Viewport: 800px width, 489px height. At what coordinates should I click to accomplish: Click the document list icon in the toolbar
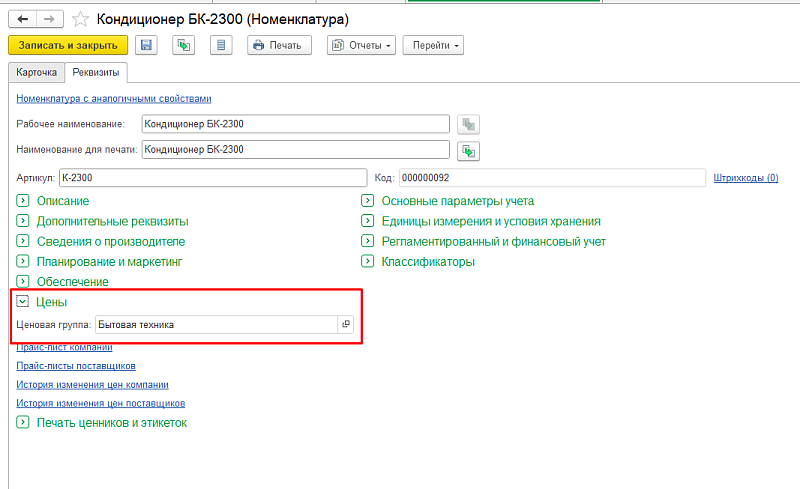click(222, 45)
